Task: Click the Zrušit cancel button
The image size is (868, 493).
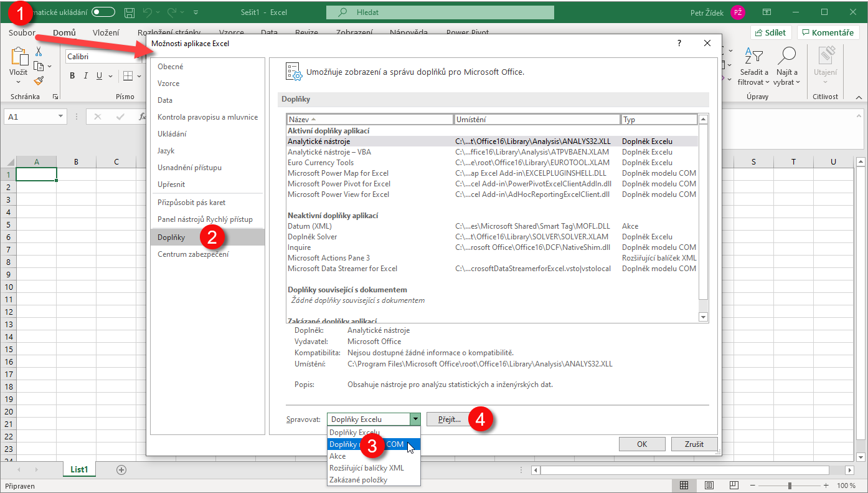Action: [x=694, y=444]
